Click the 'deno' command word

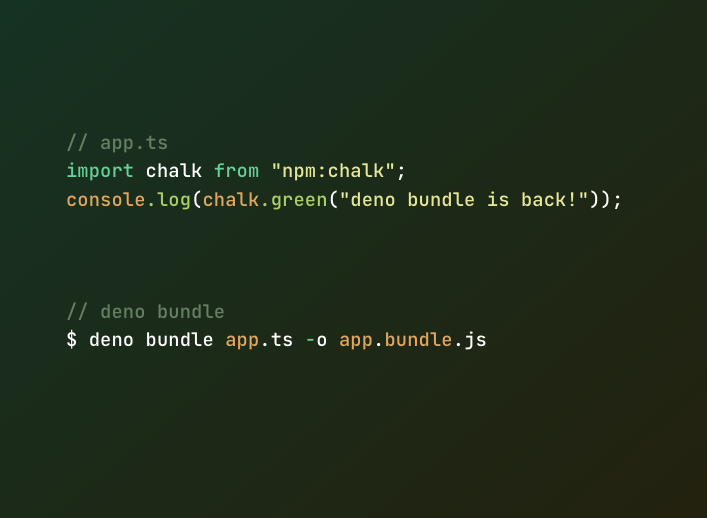coord(111,340)
